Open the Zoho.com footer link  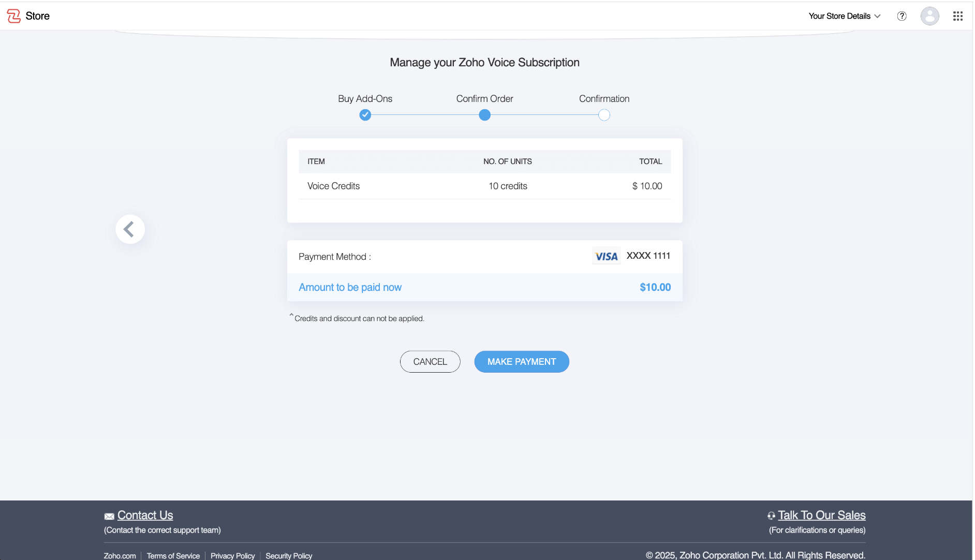[120, 556]
